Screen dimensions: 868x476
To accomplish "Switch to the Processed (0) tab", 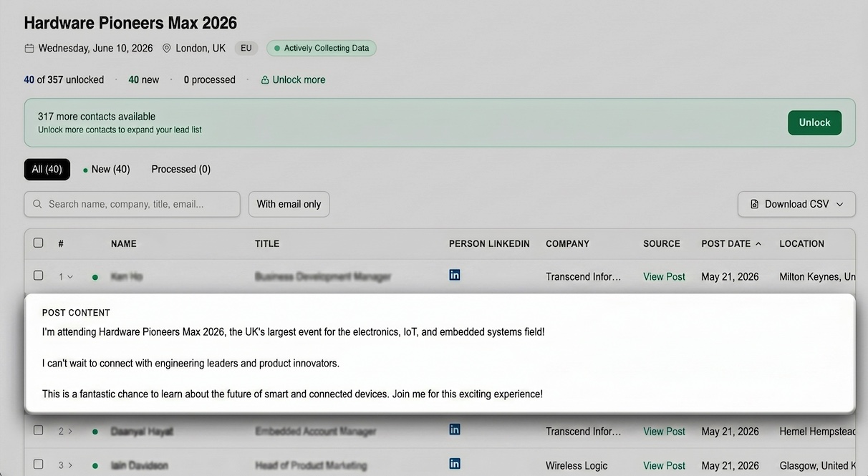I will (180, 169).
